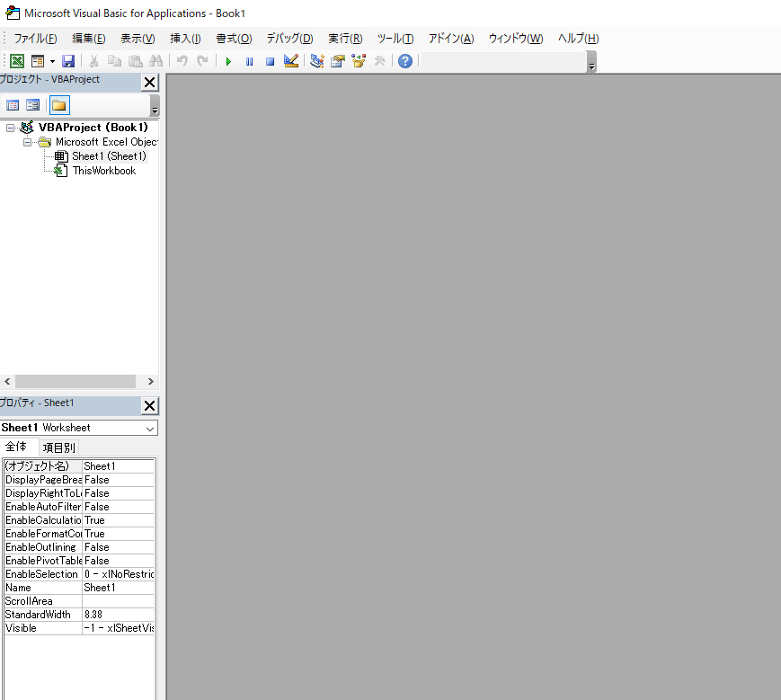Click the Copy toolbar icon

[x=114, y=61]
